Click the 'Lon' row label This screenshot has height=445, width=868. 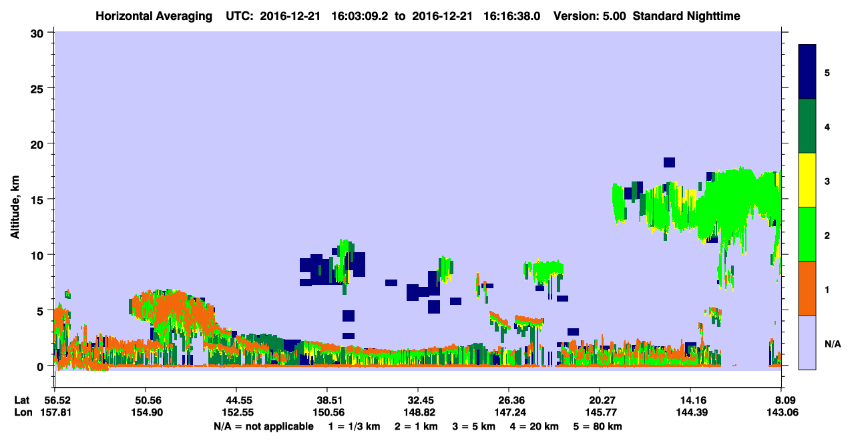pos(22,413)
